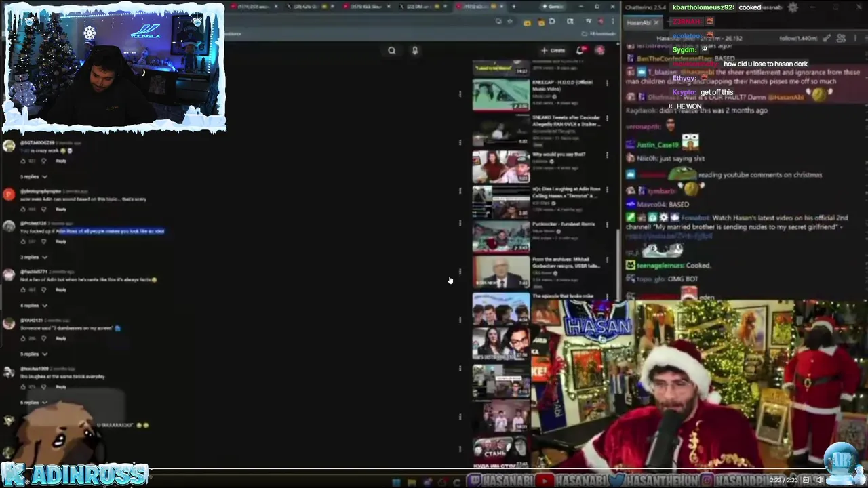The height and width of the screenshot is (488, 868).
Task: Click the '2:22 / 2:23' time display
Action: 785,480
